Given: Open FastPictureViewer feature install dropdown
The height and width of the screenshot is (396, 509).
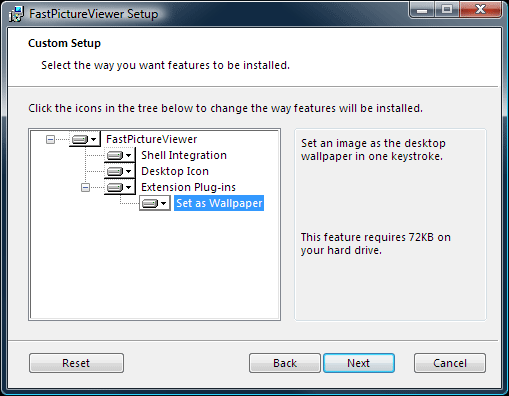Looking at the screenshot, I should coord(85,139).
